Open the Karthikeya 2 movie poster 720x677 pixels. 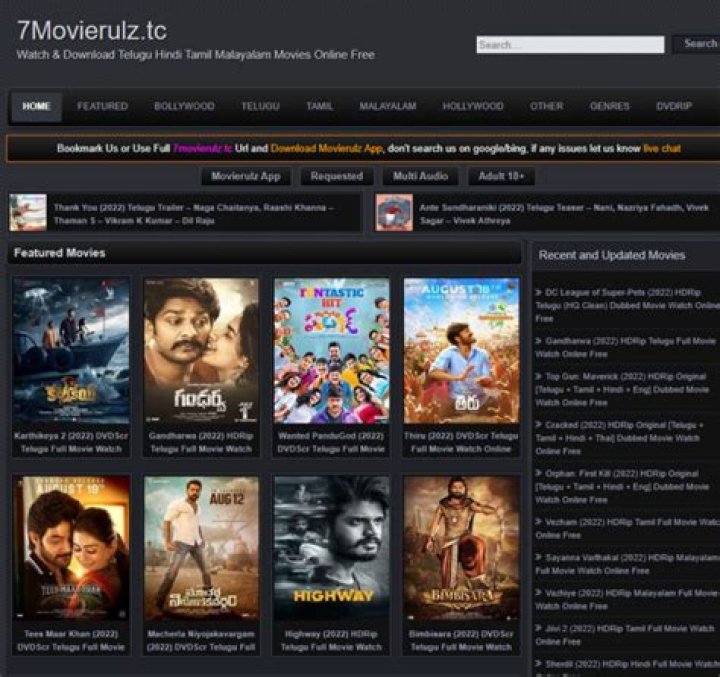click(x=71, y=351)
